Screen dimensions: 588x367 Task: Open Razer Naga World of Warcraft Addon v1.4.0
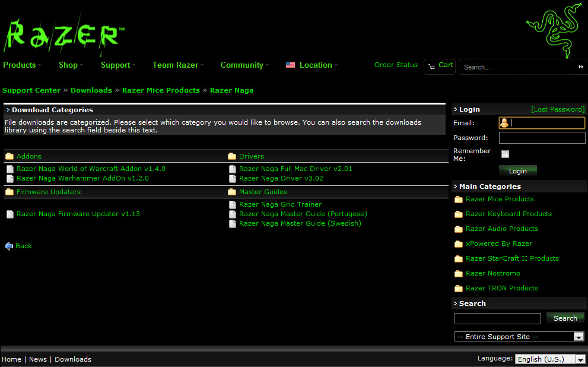pyautogui.click(x=91, y=169)
